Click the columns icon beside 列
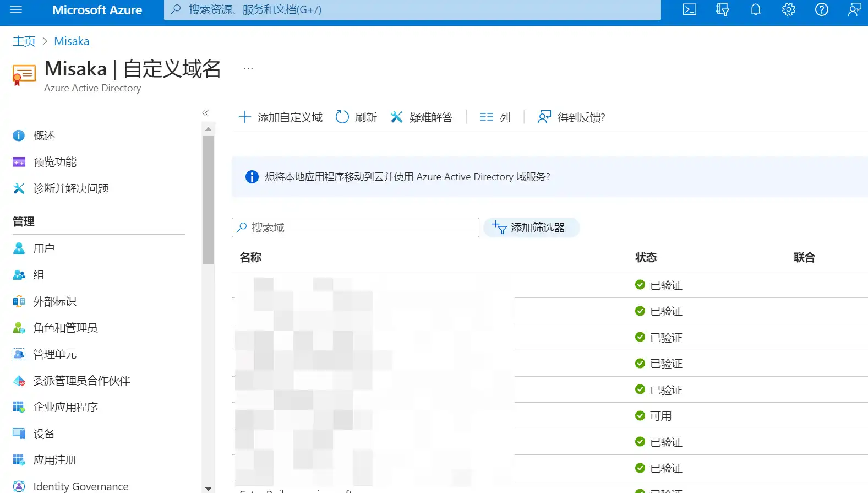 coord(487,117)
